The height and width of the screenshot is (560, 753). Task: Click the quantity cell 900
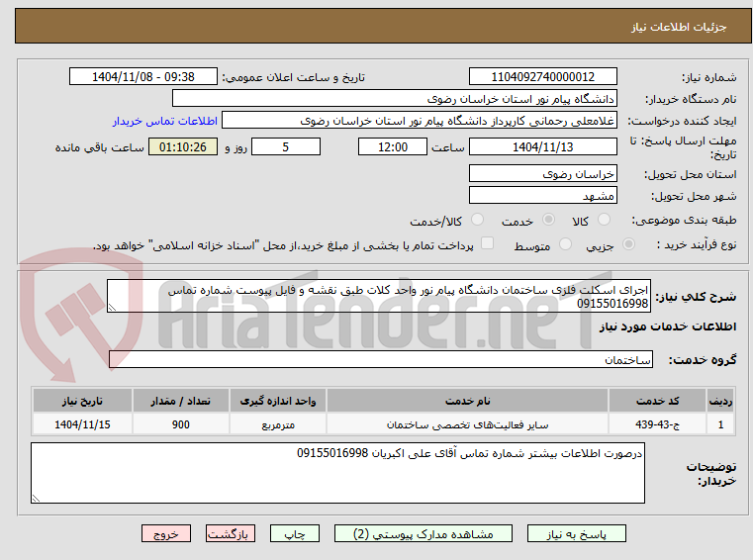(x=180, y=424)
